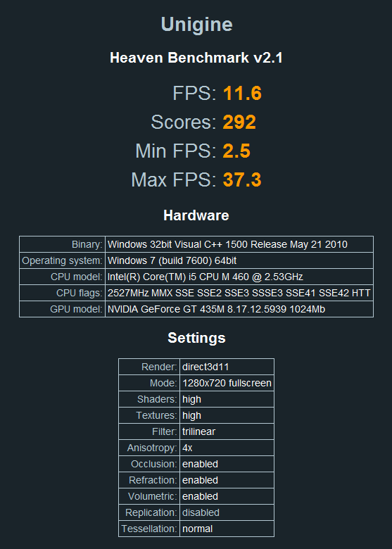Click the Settings section heading
The image size is (392, 549).
[x=196, y=338]
